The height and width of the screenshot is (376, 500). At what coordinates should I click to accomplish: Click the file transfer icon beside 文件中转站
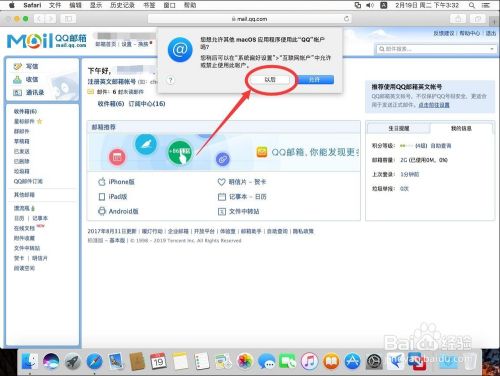coord(222,211)
